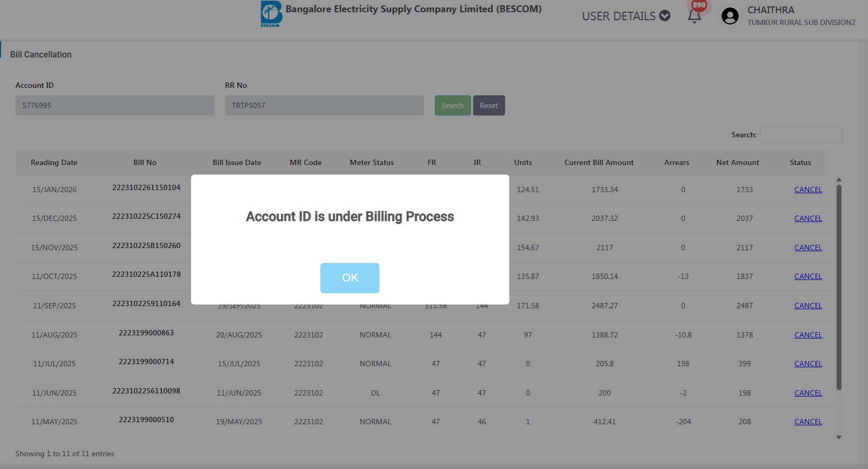Cancel the 15/NOV/2025 bill
The width and height of the screenshot is (868, 469).
click(x=808, y=248)
